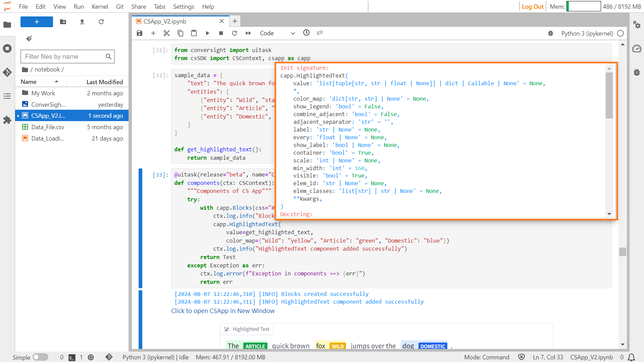This screenshot has width=644, height=362.
Task: Click the Git icon in status bar
Action: (109, 357)
